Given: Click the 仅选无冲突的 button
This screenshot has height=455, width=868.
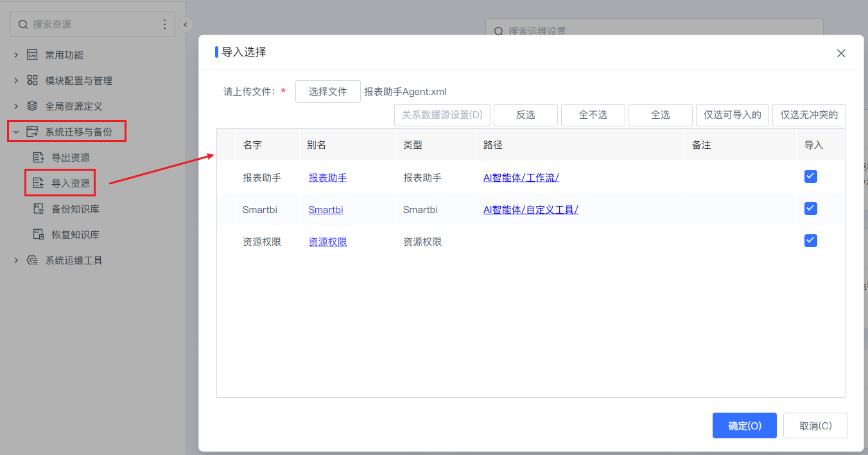Looking at the screenshot, I should coord(809,115).
